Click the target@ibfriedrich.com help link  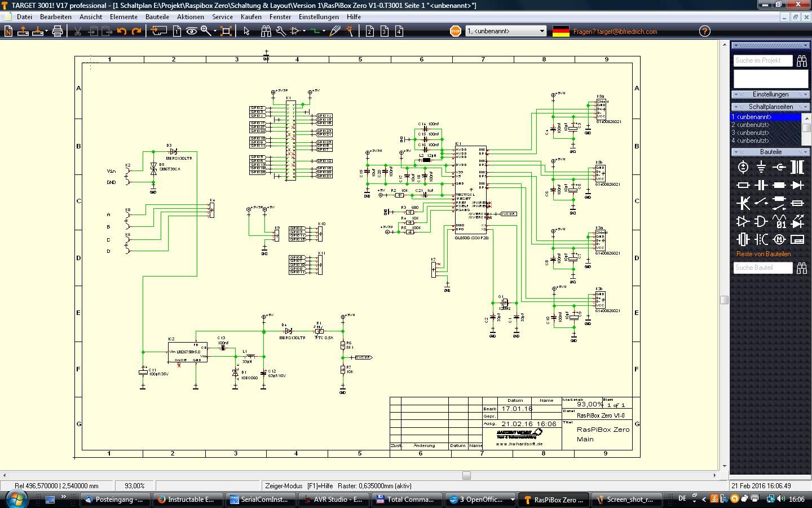click(615, 32)
